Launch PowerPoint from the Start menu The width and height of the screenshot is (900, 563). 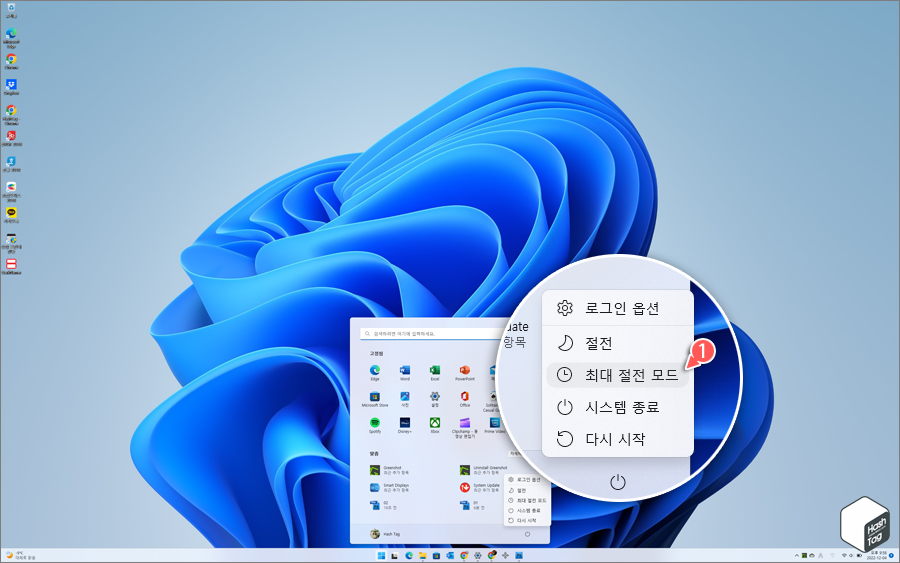(x=464, y=372)
